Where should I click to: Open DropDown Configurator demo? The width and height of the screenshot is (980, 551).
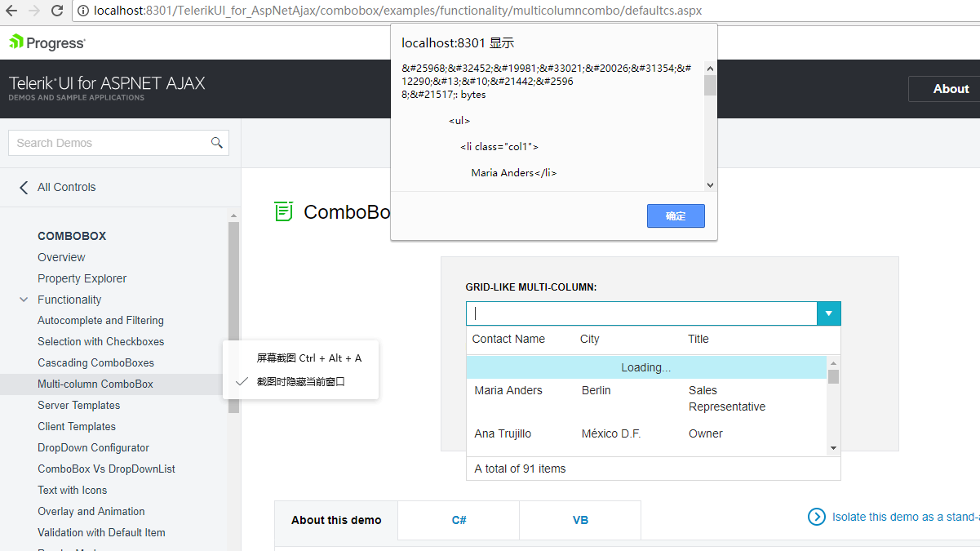pyautogui.click(x=93, y=447)
